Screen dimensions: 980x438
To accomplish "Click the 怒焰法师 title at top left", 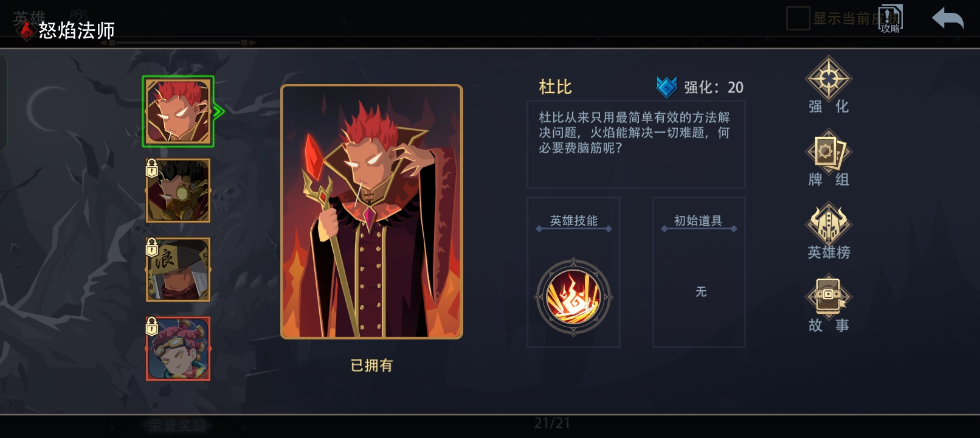I will tap(77, 30).
